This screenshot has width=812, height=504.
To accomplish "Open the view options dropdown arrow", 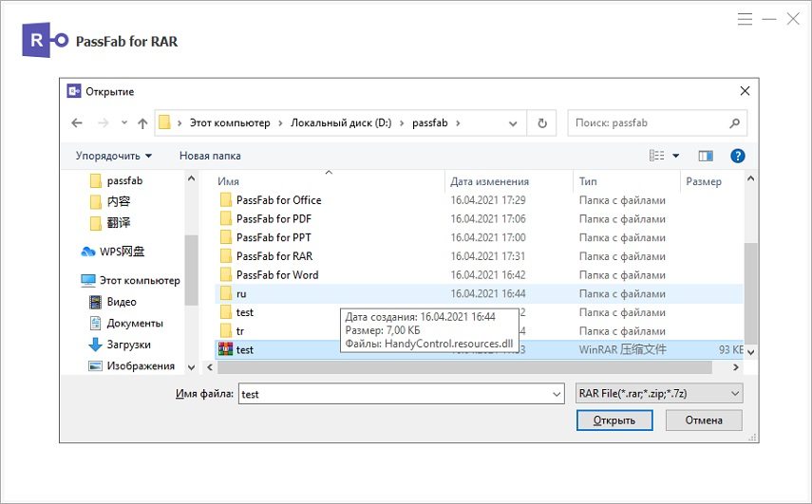I will click(x=676, y=156).
